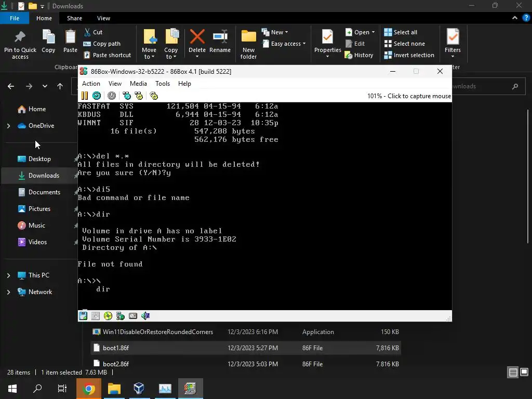This screenshot has width=532, height=399.
Task: Open the Properties dropdown
Action: (327, 56)
